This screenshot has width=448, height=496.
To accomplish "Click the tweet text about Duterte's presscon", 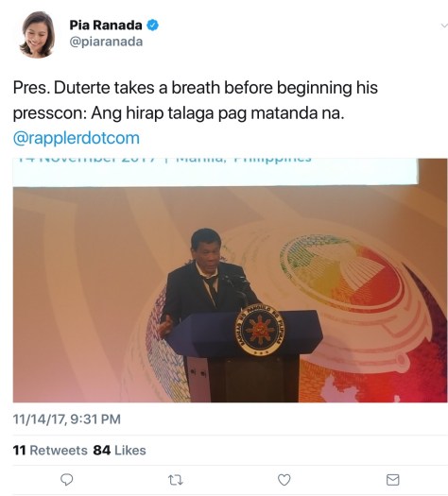I will pos(196,100).
